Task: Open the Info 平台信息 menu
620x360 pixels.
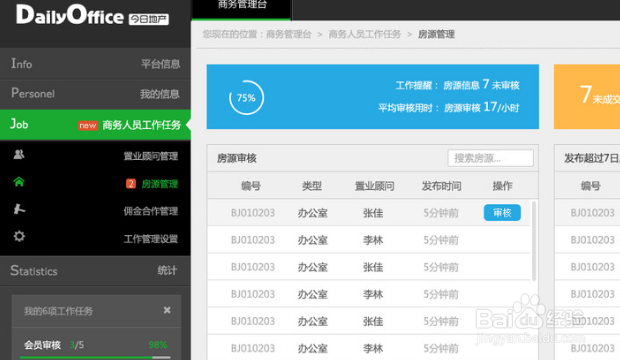Action: [x=95, y=64]
